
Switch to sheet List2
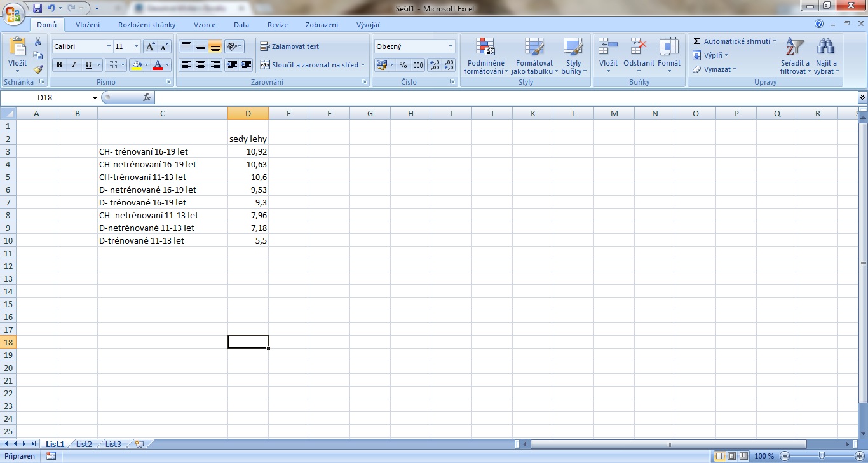point(84,445)
